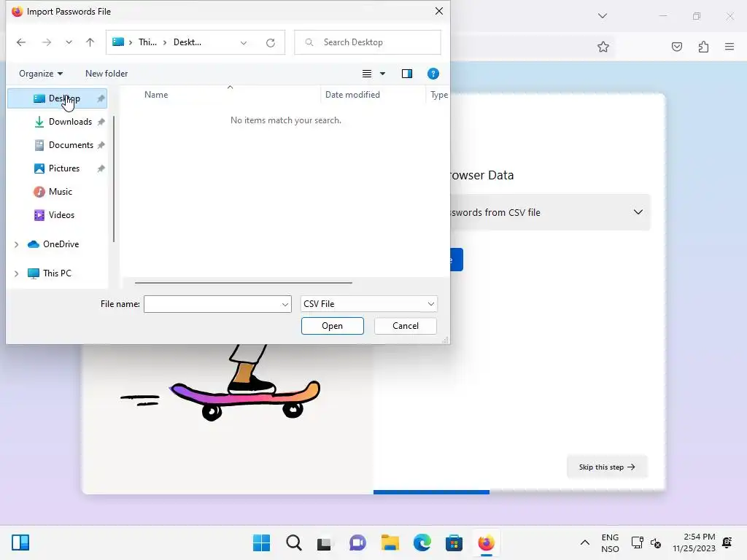This screenshot has width=747, height=560.
Task: Open File Explorer from taskbar
Action: click(390, 542)
